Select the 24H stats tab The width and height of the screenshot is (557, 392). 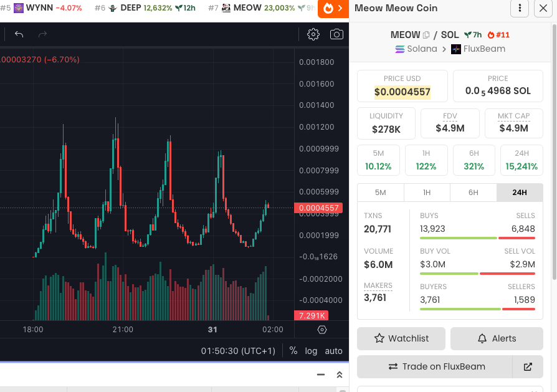click(x=520, y=193)
